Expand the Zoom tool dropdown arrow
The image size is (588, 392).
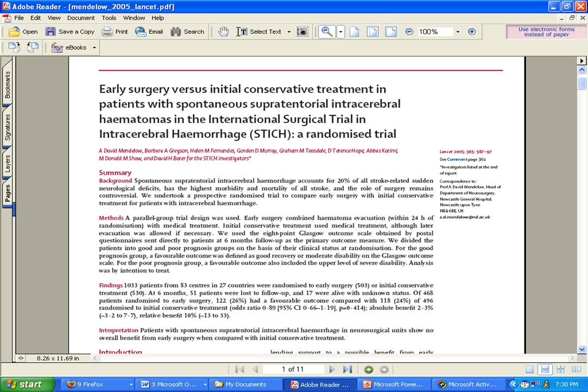coord(340,32)
